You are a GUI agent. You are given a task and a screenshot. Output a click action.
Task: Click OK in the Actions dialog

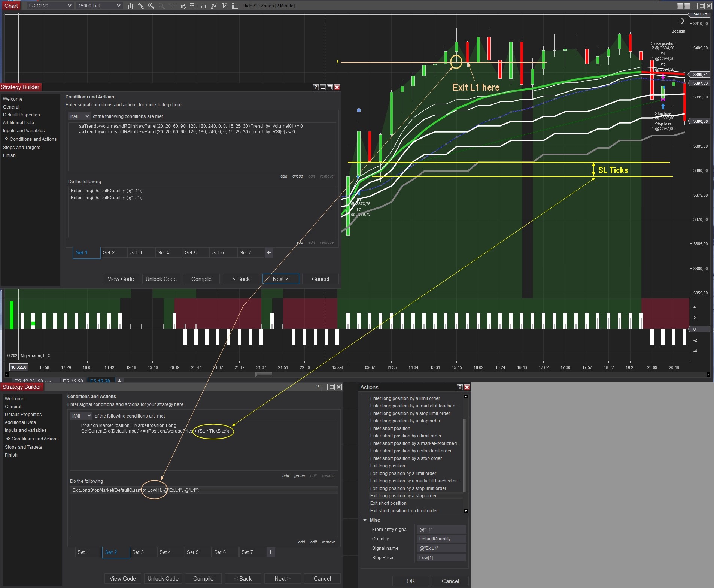[410, 581]
